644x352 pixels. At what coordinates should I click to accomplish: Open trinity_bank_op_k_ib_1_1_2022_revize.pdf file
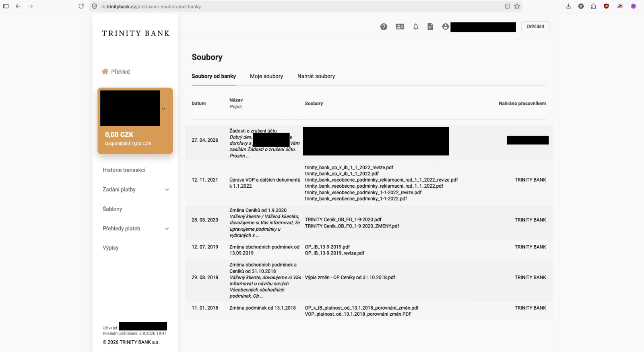point(349,168)
